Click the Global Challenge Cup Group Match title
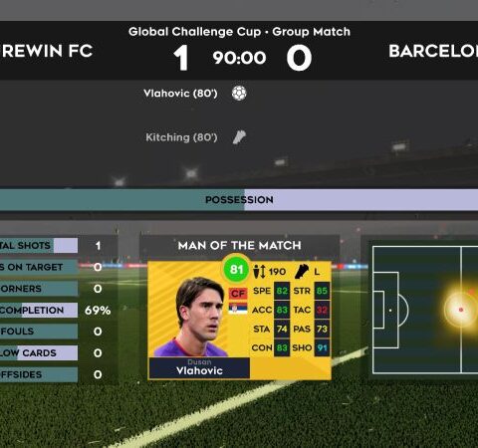The width and height of the screenshot is (478, 448). (239, 32)
